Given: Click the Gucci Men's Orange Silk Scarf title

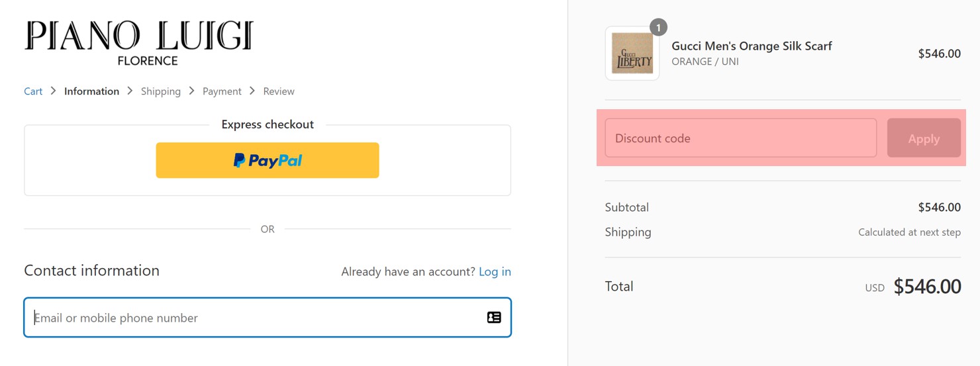Looking at the screenshot, I should pyautogui.click(x=752, y=46).
